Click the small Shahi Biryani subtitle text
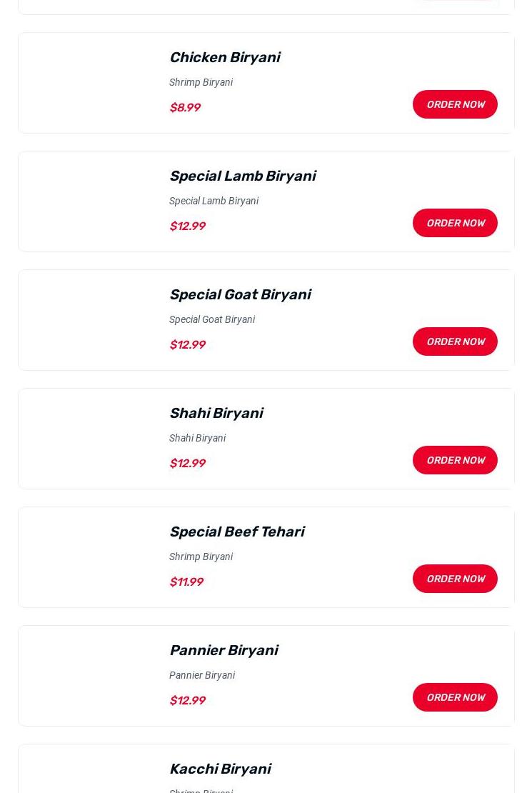Image resolution: width=532 pixels, height=793 pixels. (x=197, y=438)
